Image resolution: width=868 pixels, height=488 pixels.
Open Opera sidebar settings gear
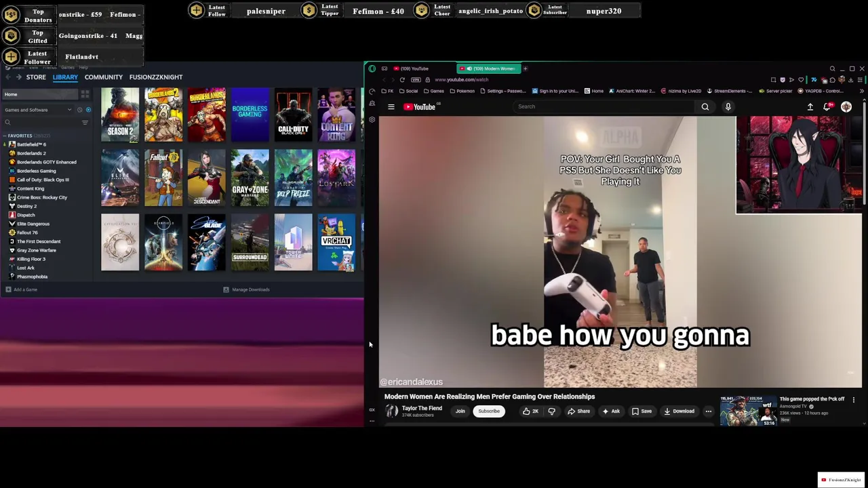(x=372, y=119)
